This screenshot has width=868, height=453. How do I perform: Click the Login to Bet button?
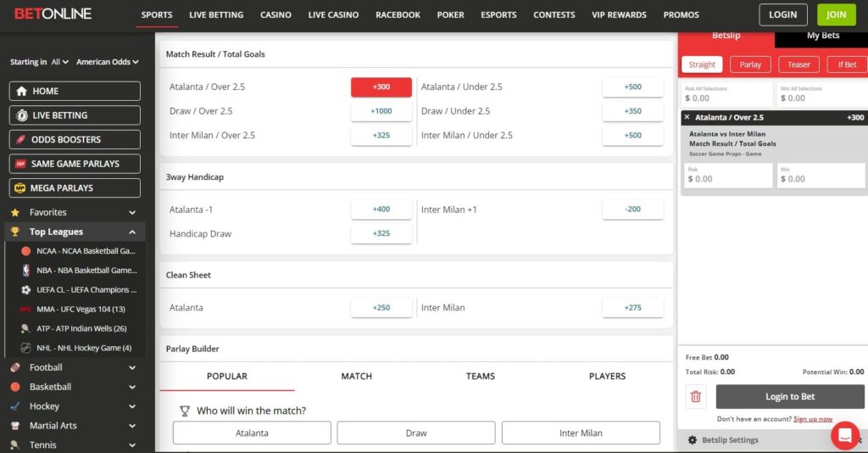pos(790,396)
